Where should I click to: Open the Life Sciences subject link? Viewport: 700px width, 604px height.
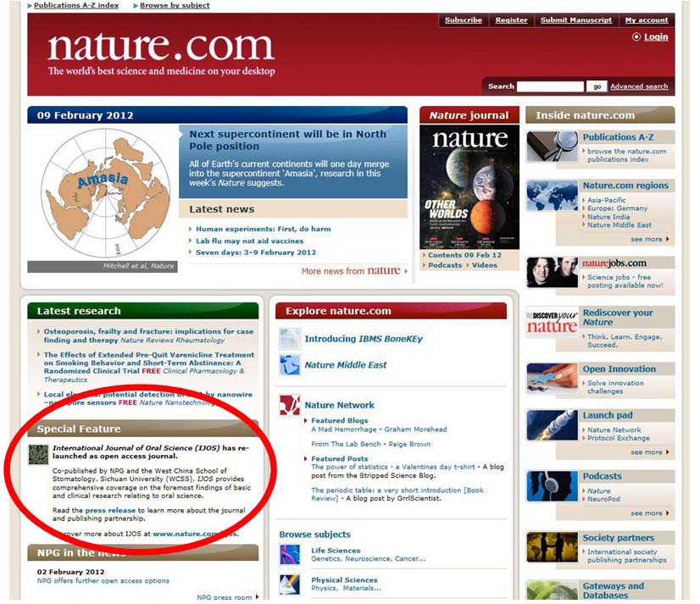point(336,551)
